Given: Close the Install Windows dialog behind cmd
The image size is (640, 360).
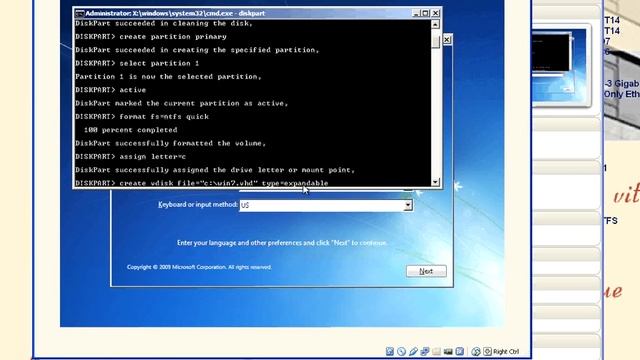Looking at the screenshot, I should coord(447,40).
